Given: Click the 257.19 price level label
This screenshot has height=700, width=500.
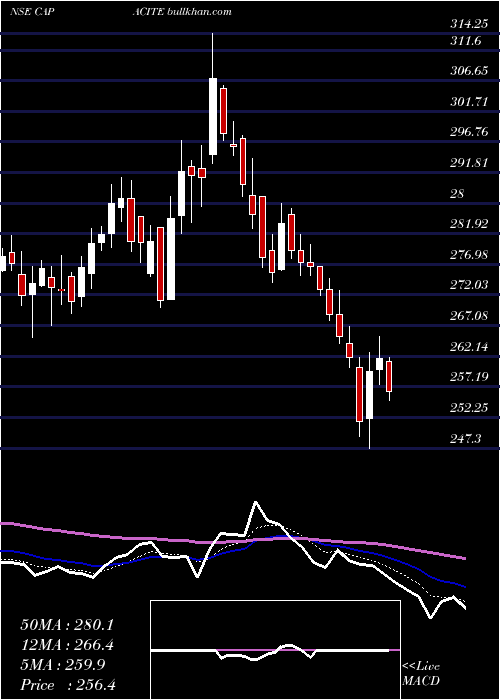Looking at the screenshot, I should point(468,377).
